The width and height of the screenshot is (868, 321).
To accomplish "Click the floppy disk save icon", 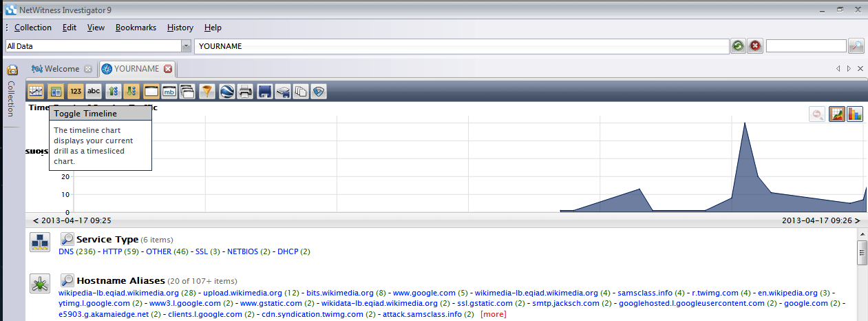I will point(264,91).
